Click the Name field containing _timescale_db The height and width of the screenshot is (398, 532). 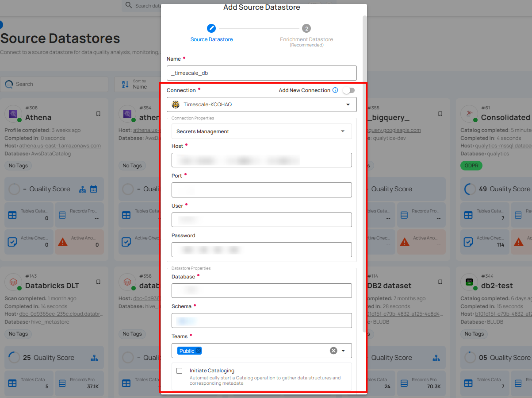tap(261, 73)
